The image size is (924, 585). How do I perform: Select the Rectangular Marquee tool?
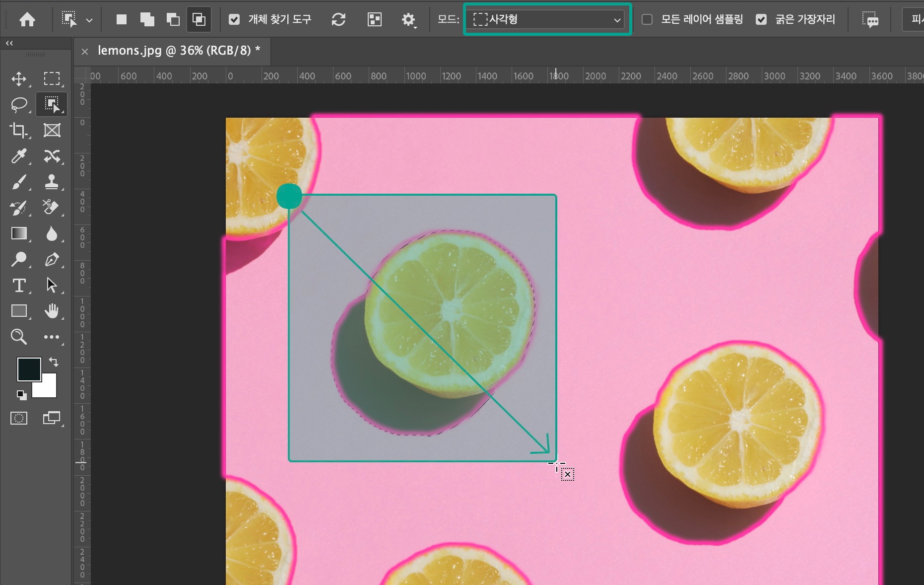tap(52, 78)
